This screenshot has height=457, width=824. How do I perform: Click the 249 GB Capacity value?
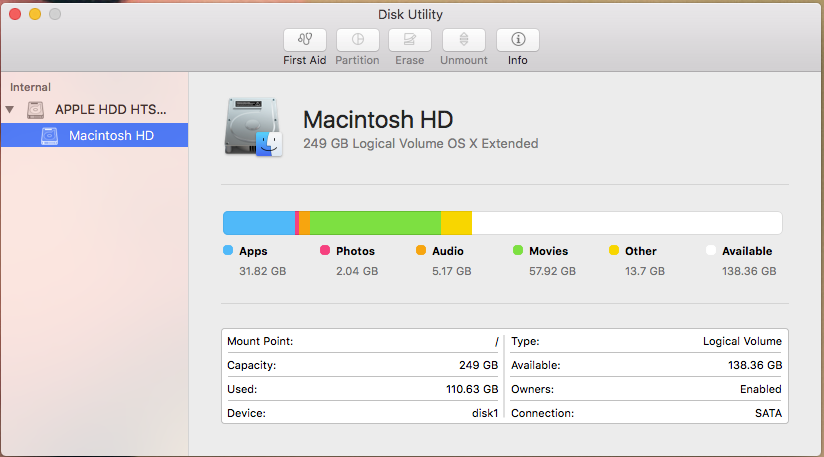click(x=478, y=365)
